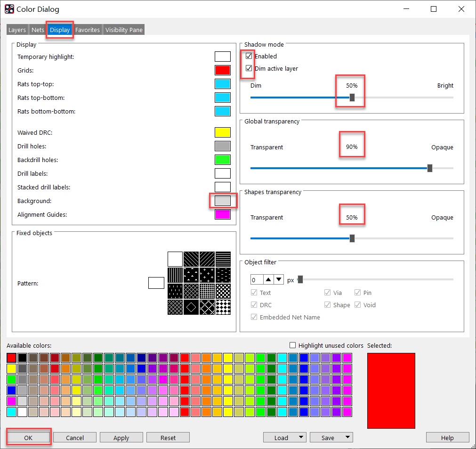This screenshot has height=449, width=476.
Task: Enable Highlight unused colors checkbox
Action: tap(292, 345)
